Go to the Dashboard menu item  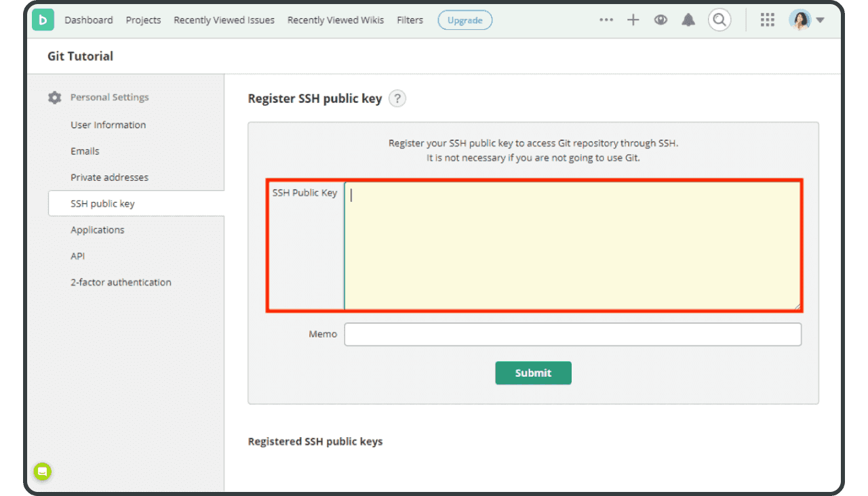click(x=89, y=20)
